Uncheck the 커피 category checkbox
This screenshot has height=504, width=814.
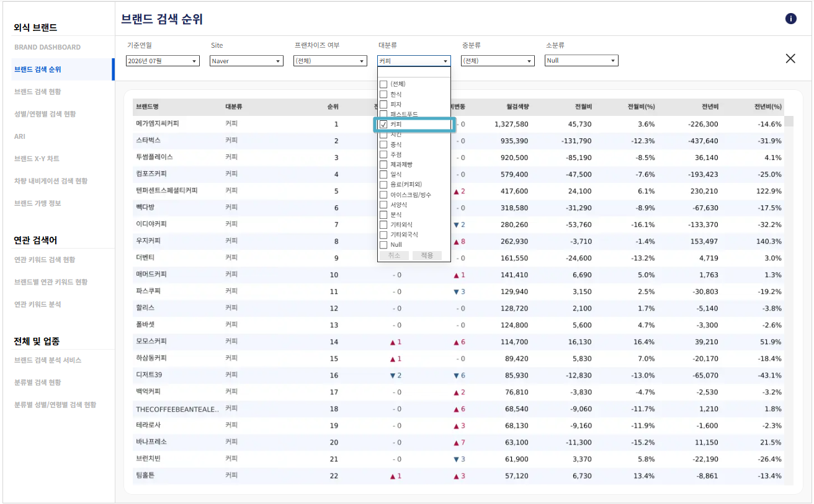coord(383,125)
